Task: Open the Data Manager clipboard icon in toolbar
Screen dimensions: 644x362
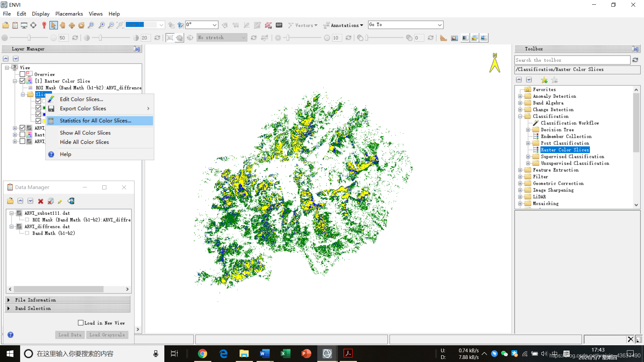Action: click(15, 25)
